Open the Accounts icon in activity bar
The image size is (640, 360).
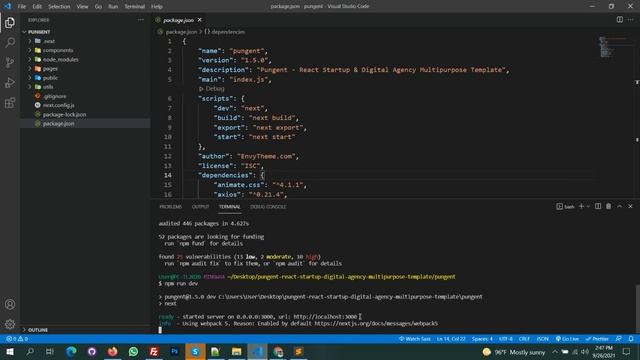coord(10,304)
